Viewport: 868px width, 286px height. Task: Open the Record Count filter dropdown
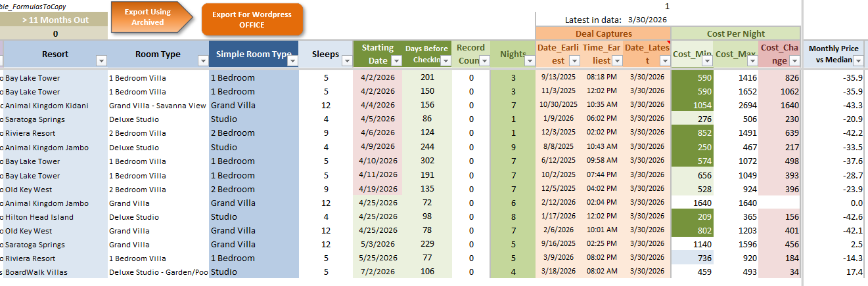point(482,60)
